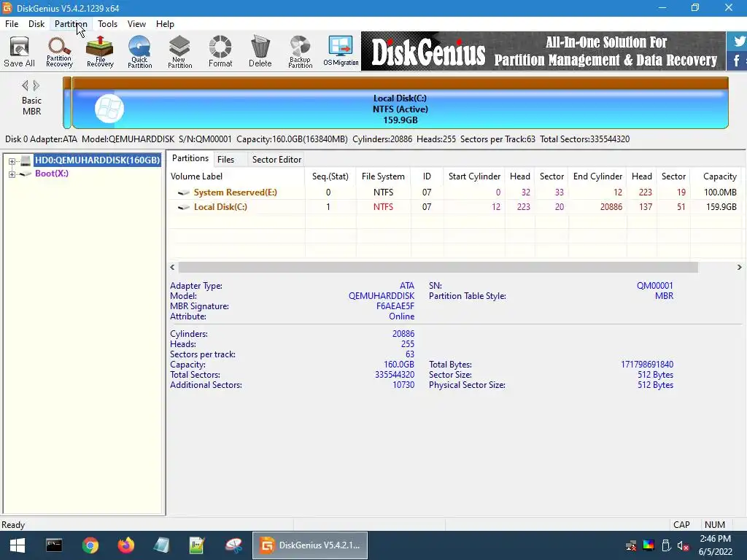Select HD0:QEMUHARDDISK(160GB) in tree
Screen dimensions: 747x560
(x=97, y=160)
